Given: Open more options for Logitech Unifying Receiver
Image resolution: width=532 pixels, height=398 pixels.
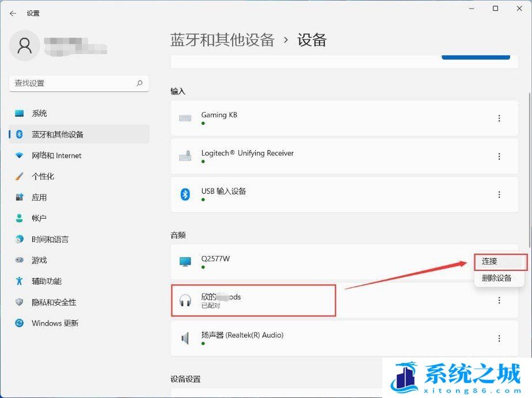Looking at the screenshot, I should 499,156.
